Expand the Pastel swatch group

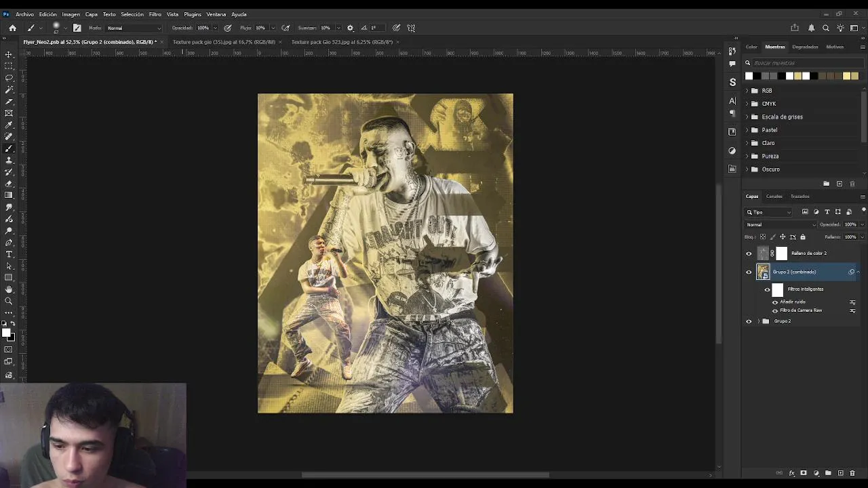pos(747,130)
